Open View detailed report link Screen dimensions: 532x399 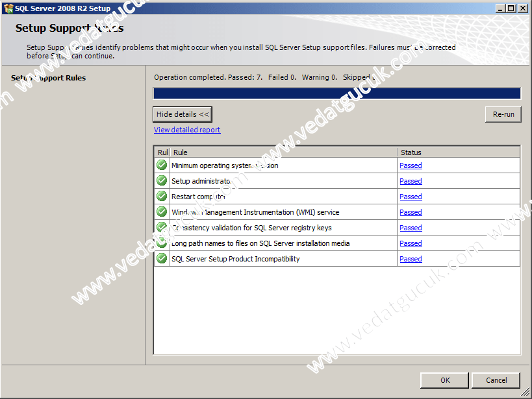pyautogui.click(x=187, y=130)
